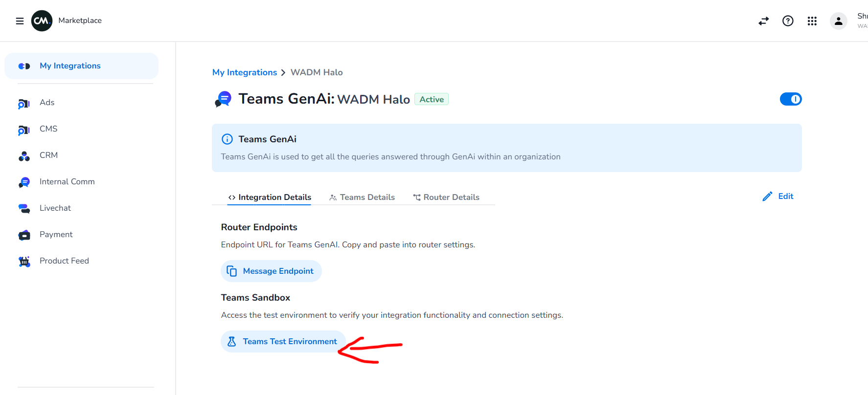Click the switch account arrows icon
Screen dimensions: 868x395
(x=763, y=21)
